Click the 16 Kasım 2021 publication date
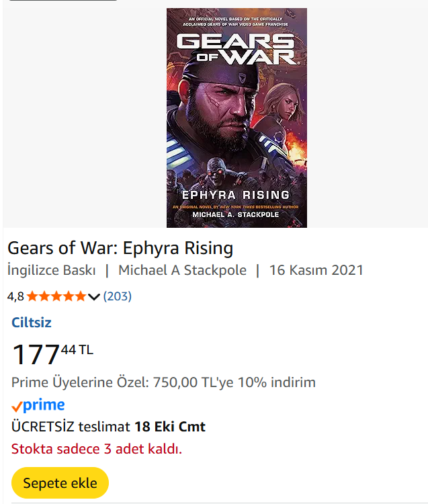The width and height of the screenshot is (428, 504). [316, 270]
